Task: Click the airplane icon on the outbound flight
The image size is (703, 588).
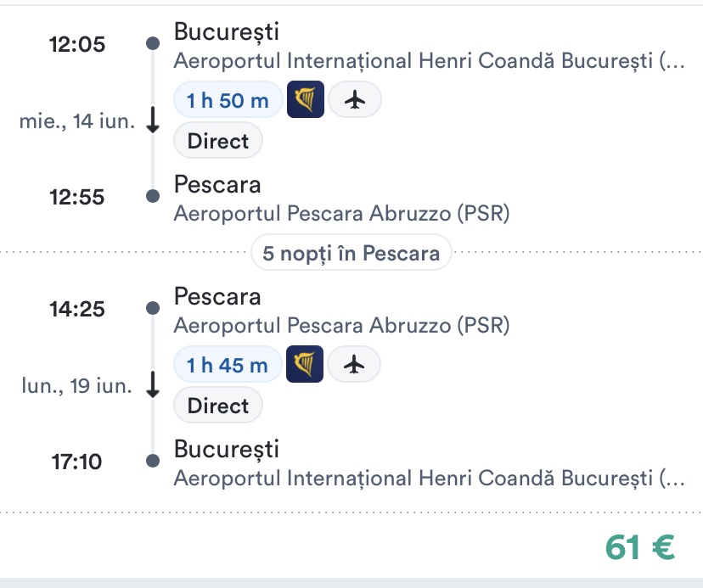Action: click(355, 101)
